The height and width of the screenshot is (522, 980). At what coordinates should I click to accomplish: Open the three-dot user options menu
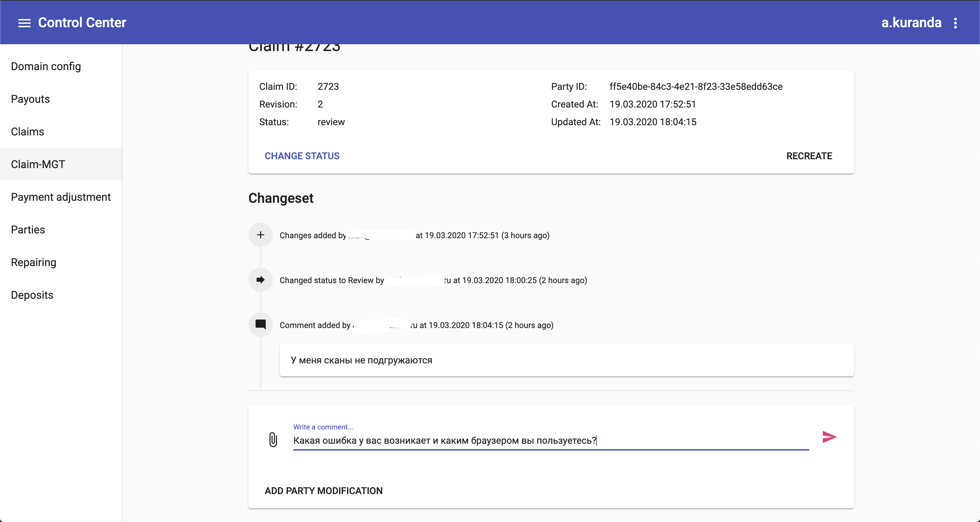pos(955,23)
